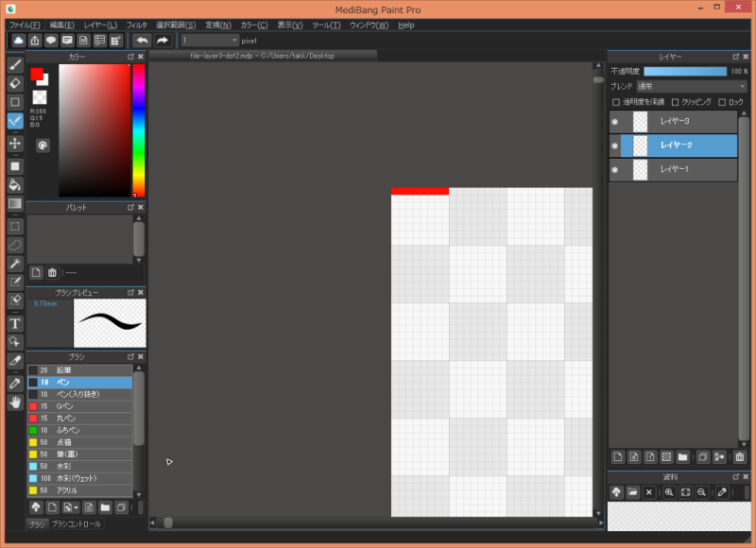Activate the Text tool
This screenshot has height=548, width=756.
coord(15,323)
